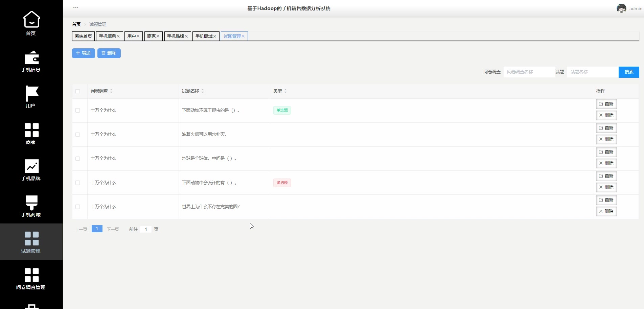Update the row 下面动物不属于昆虫的是

(606, 104)
